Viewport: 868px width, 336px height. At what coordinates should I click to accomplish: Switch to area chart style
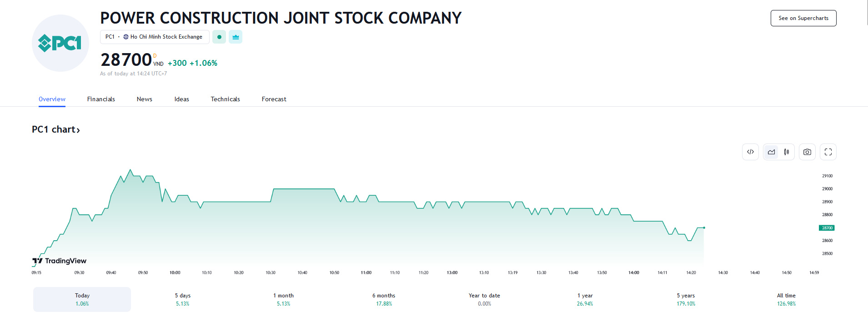pos(772,152)
